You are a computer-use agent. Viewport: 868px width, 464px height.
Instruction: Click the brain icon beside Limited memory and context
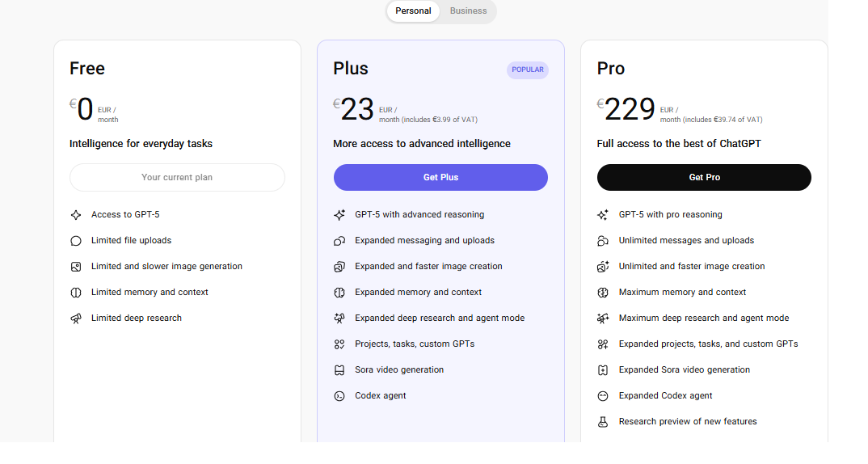[76, 293]
